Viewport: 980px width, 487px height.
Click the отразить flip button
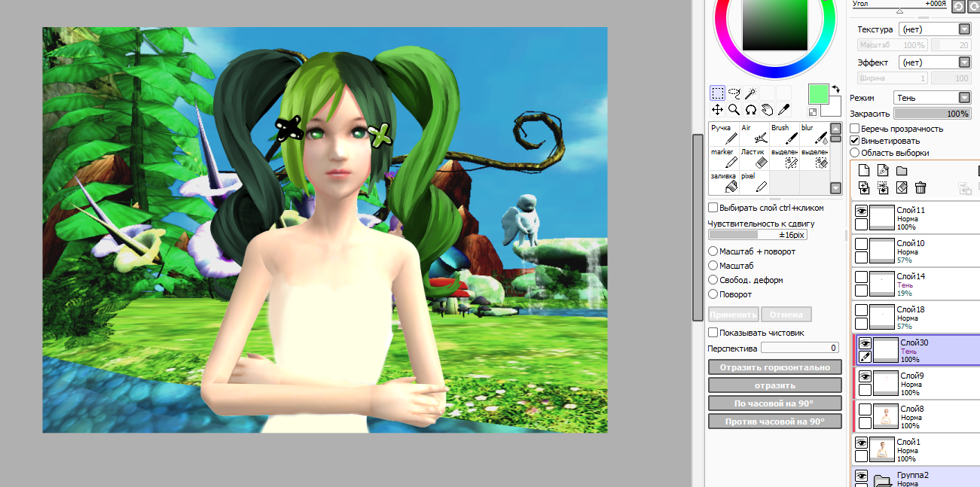(x=774, y=385)
